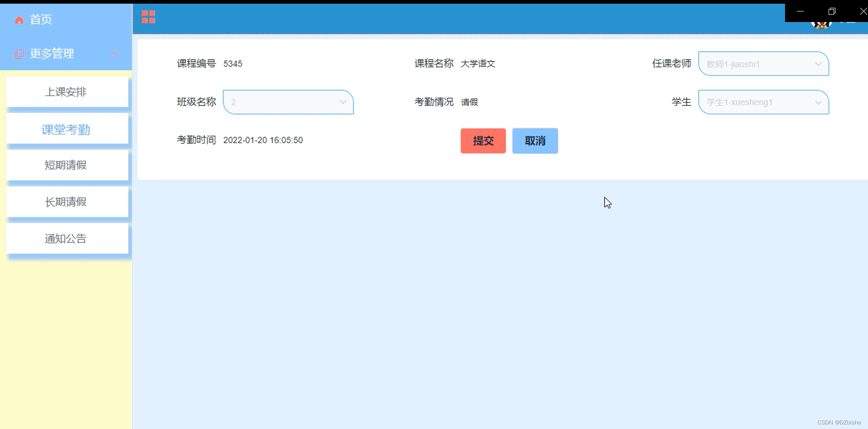Open the 学生 student dropdown

[x=763, y=102]
